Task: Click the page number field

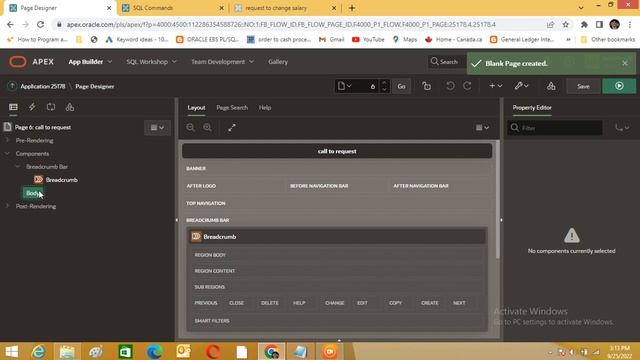Action: coord(366,86)
